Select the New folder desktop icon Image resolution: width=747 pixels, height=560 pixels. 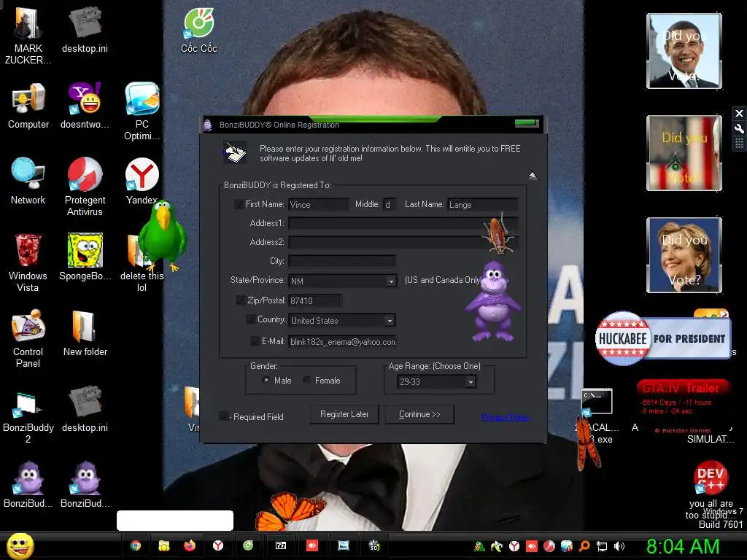coord(85,332)
